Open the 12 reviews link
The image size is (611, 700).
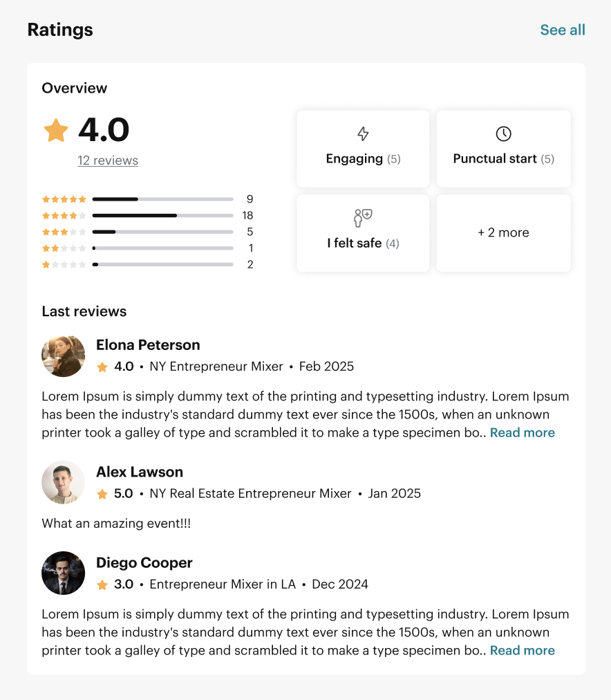[x=108, y=160]
